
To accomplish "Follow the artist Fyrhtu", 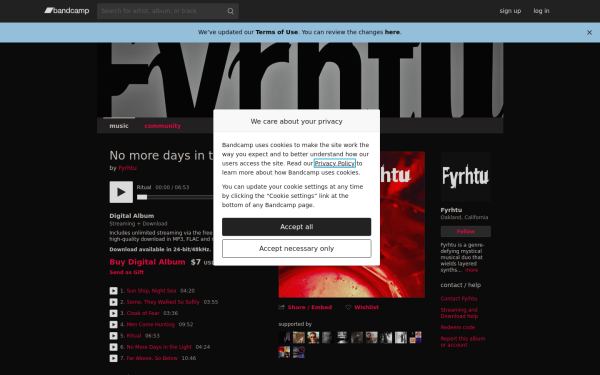I will pyautogui.click(x=466, y=232).
